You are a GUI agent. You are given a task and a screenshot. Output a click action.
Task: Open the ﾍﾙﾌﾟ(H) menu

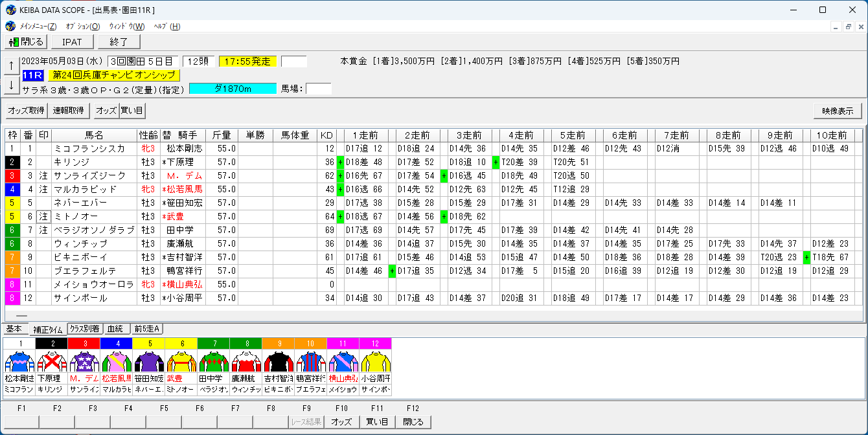pyautogui.click(x=166, y=27)
